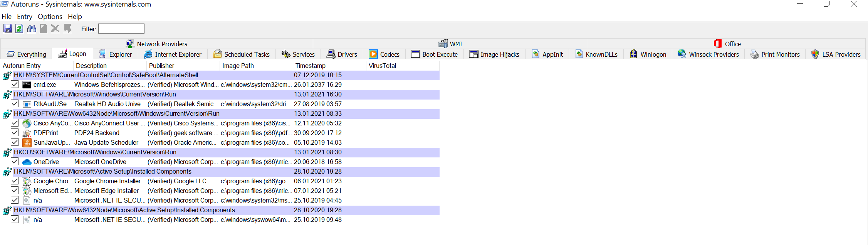Switch to the KnownDLLs tab
The height and width of the screenshot is (245, 868).
point(596,54)
